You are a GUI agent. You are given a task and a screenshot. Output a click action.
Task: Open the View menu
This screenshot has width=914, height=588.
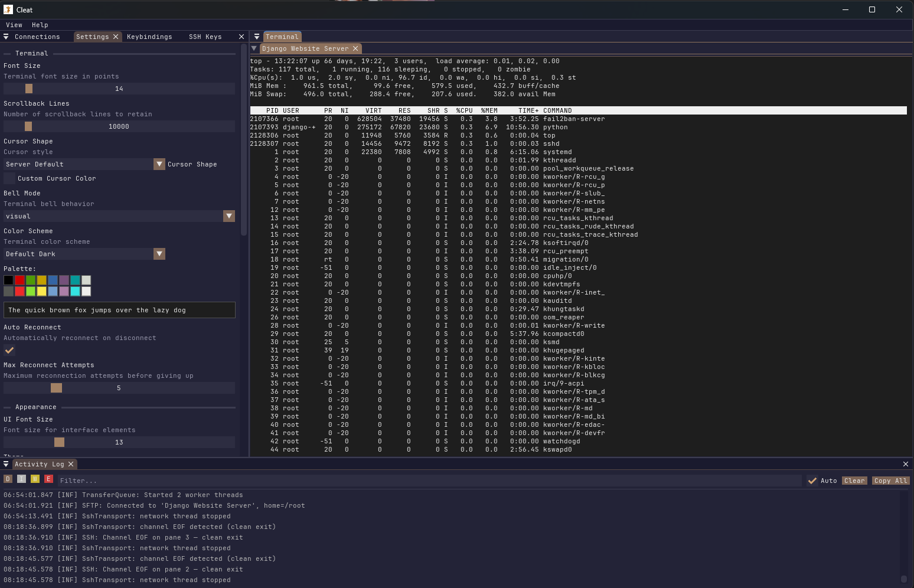[14, 25]
